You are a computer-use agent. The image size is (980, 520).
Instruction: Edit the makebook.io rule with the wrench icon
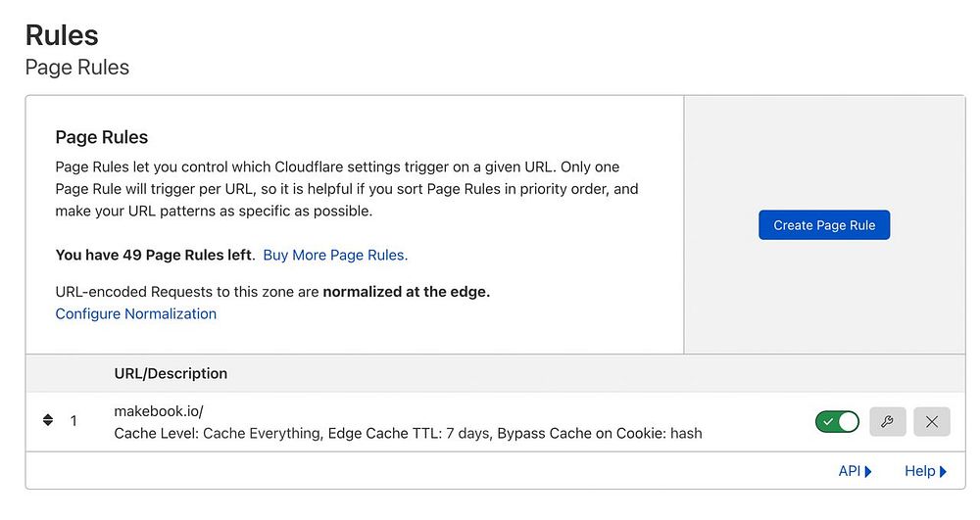(x=887, y=422)
